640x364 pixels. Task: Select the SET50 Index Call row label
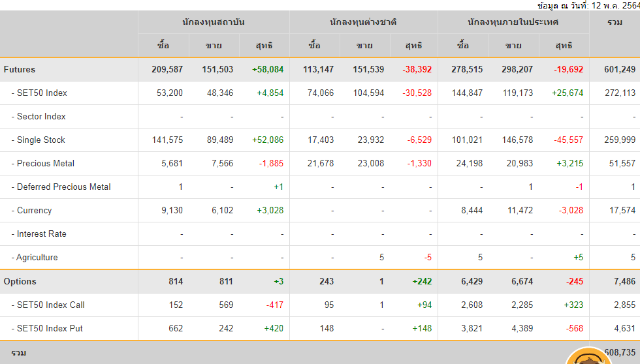point(50,305)
